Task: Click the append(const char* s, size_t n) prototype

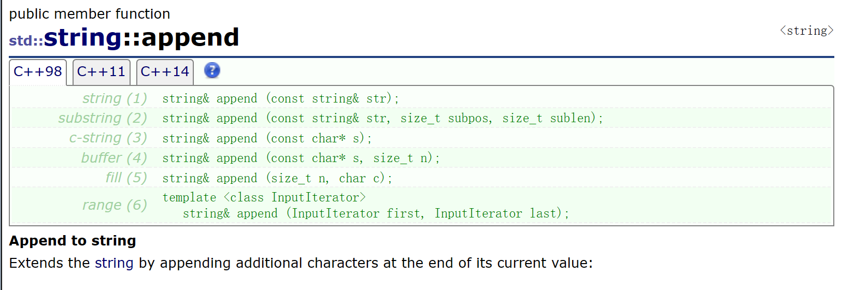Action: click(301, 158)
